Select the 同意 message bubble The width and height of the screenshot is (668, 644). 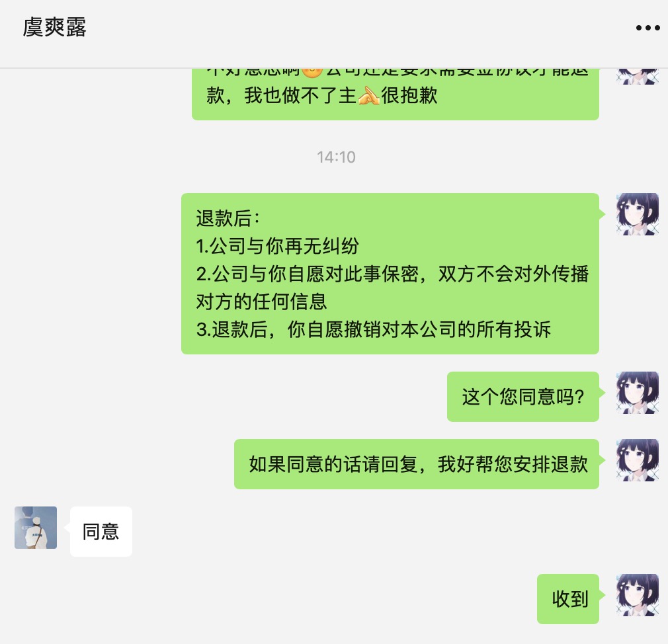(101, 532)
